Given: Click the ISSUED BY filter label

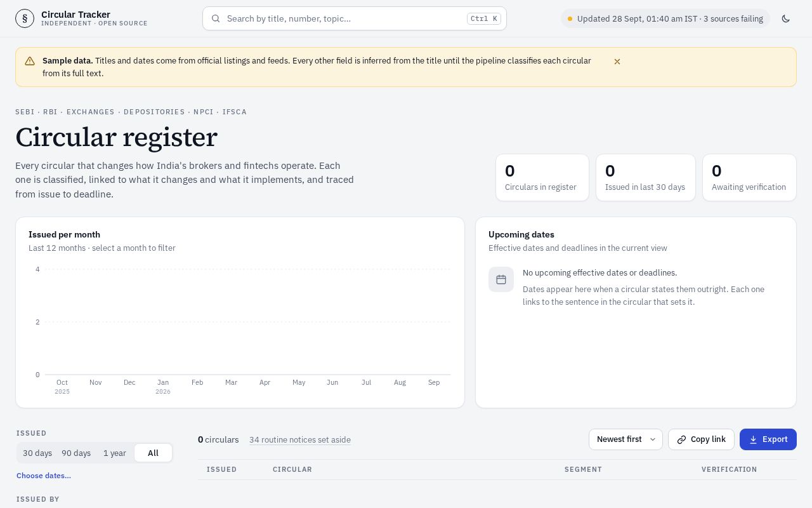Looking at the screenshot, I should pyautogui.click(x=38, y=499).
